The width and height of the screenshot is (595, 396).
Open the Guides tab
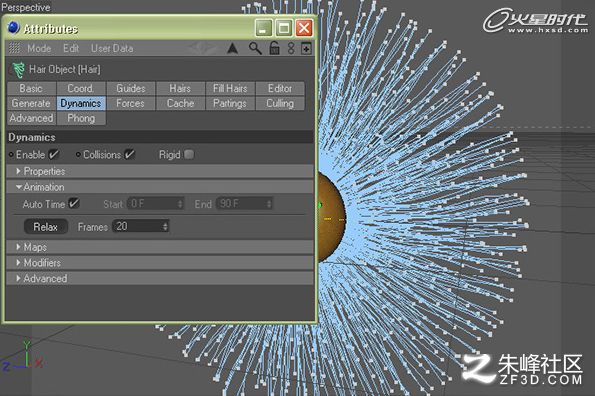click(131, 88)
